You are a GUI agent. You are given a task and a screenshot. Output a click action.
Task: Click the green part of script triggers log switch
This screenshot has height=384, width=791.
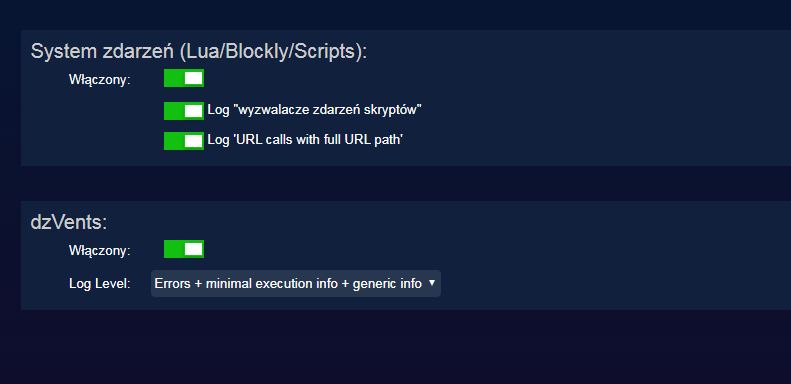[174, 111]
